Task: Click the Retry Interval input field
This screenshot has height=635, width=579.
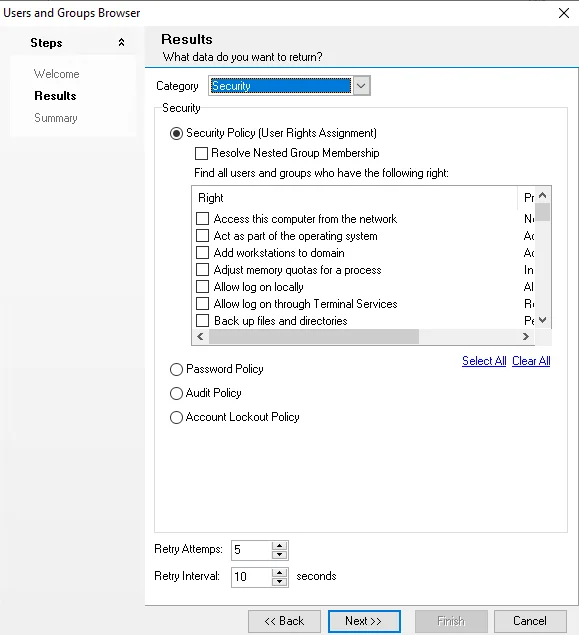Action: [x=251, y=577]
